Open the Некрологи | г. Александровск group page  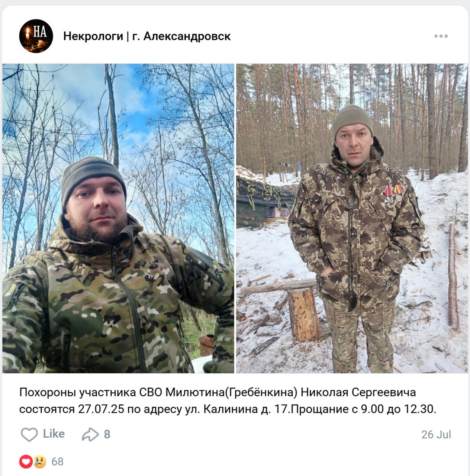point(147,36)
